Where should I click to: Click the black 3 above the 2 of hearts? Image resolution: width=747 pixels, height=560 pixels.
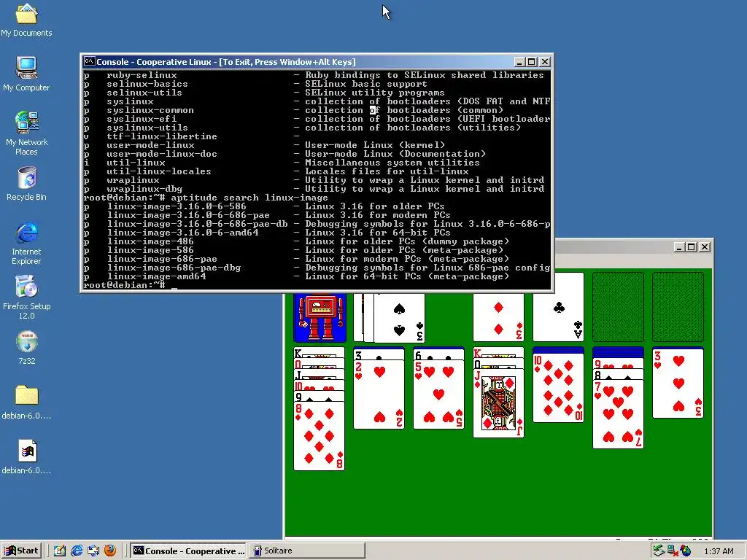379,355
